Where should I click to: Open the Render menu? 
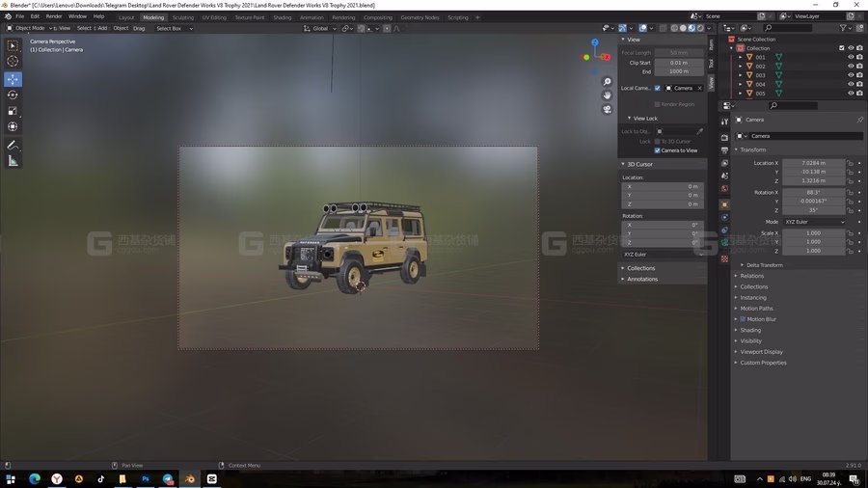[54, 16]
